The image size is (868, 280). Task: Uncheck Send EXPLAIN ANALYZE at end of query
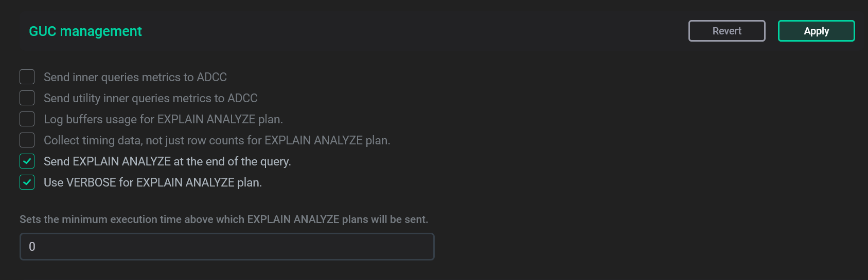click(27, 161)
